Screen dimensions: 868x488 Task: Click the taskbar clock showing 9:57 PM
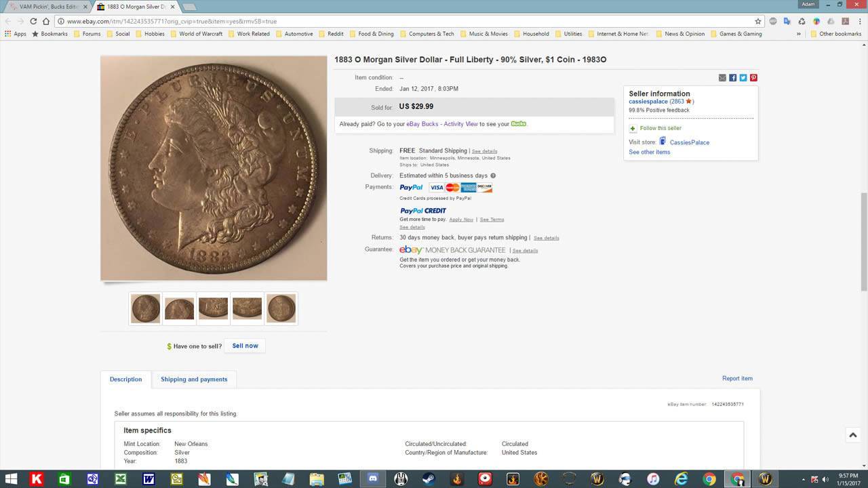848,479
